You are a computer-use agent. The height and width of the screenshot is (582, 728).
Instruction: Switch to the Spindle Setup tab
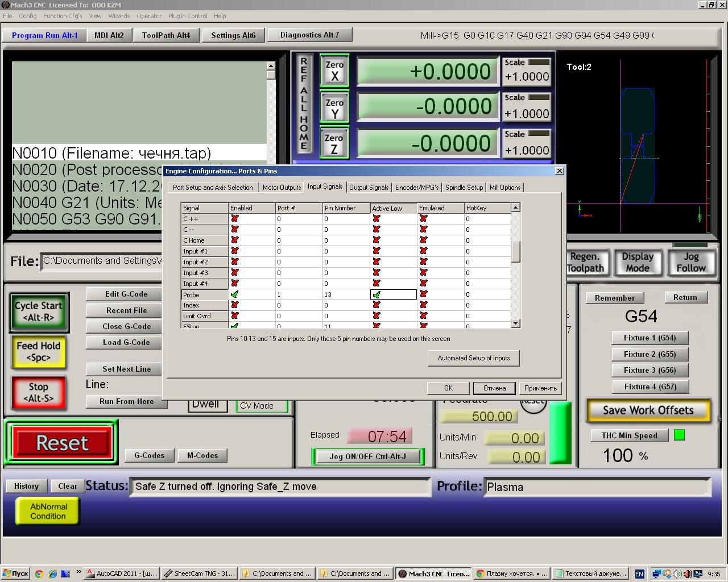coord(464,188)
